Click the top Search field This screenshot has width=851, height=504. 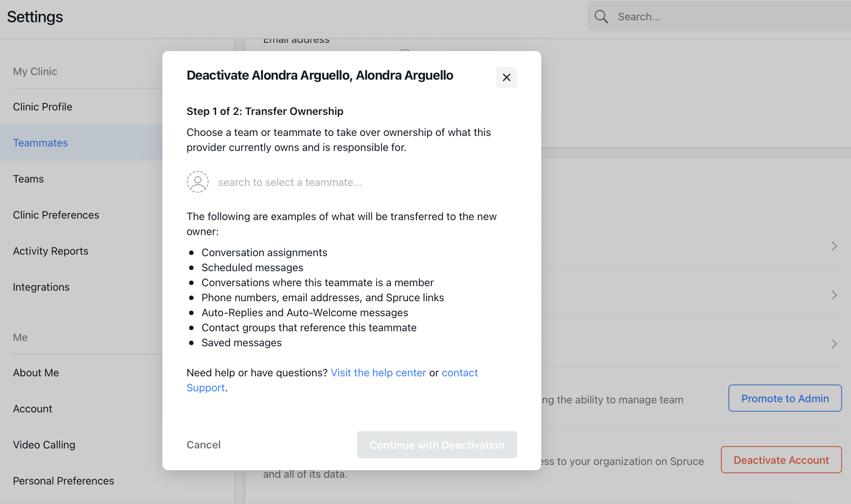coord(719,17)
